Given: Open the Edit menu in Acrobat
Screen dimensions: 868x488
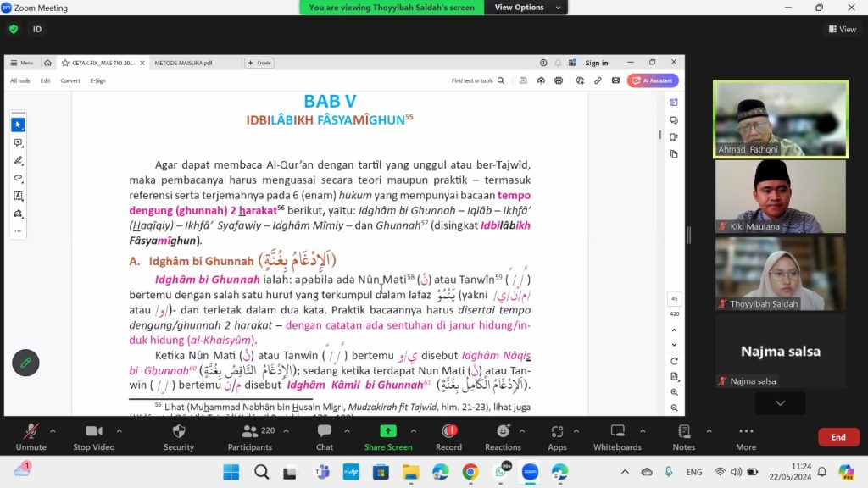Looking at the screenshot, I should coord(46,80).
